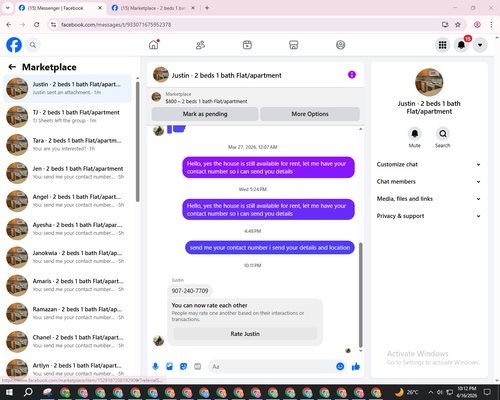Open the emoji picker smiley icon
Image resolution: width=500 pixels, height=400 pixels.
340,367
